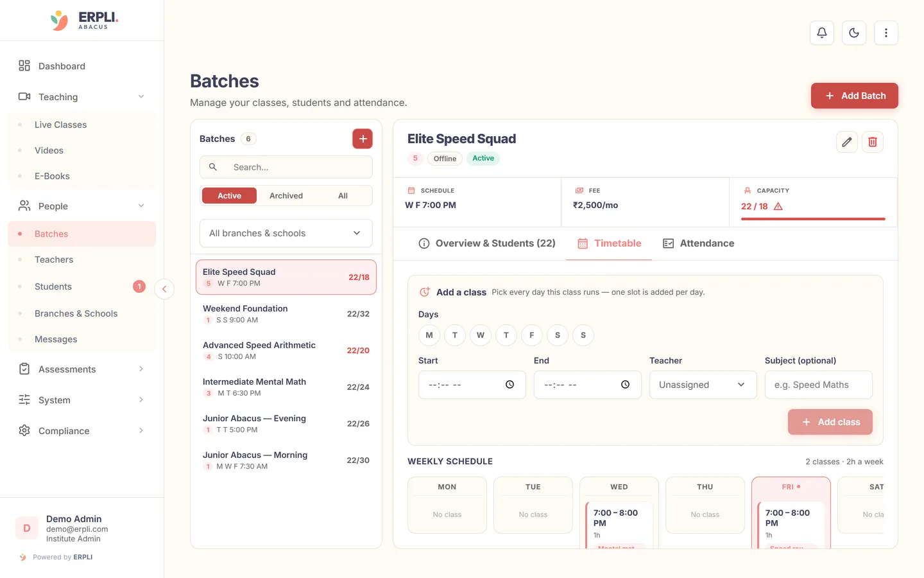The width and height of the screenshot is (924, 578).
Task: Expand the Assessments section chevron
Action: coord(141,369)
